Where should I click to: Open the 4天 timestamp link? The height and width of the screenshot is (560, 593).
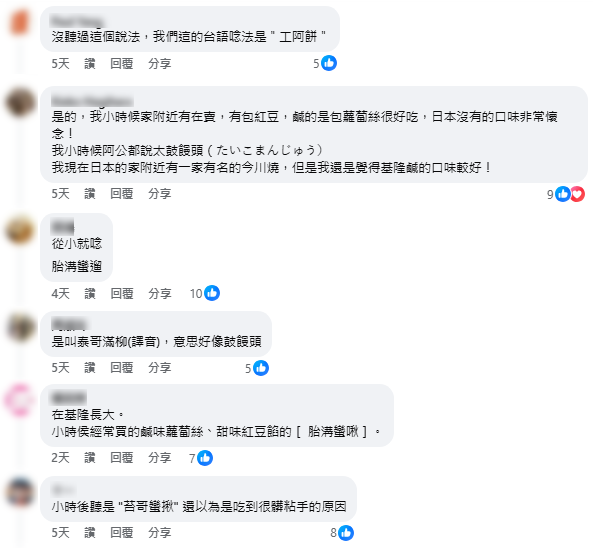61,293
